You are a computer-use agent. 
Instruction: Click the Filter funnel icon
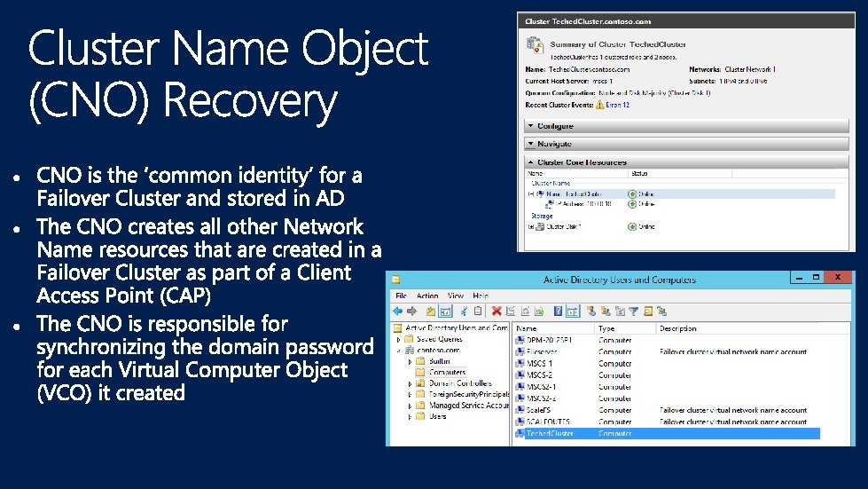[x=633, y=312]
